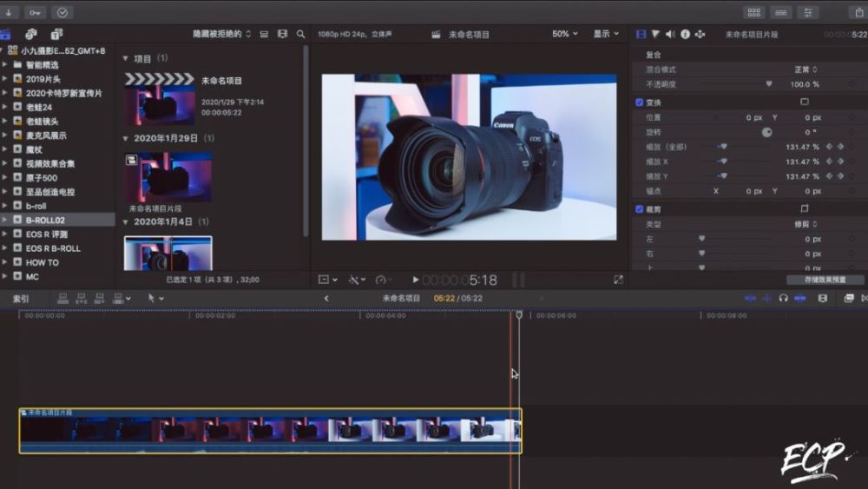Open the 显示 view options dropdown
This screenshot has height=489, width=868.
606,35
